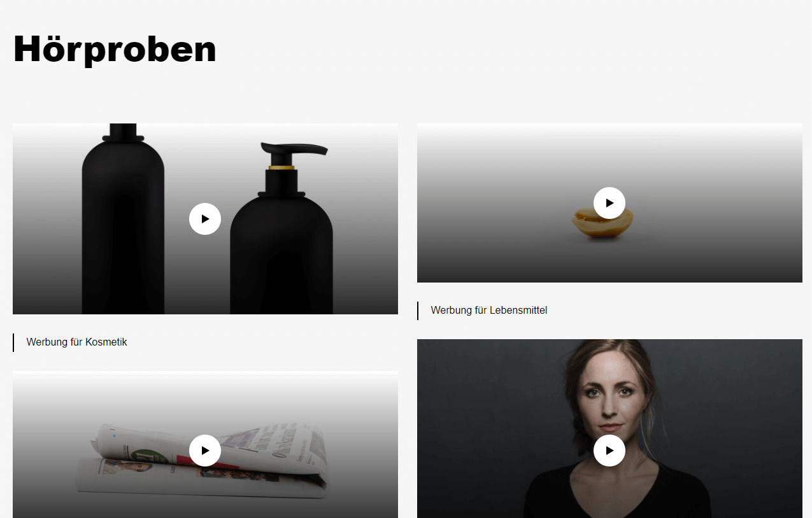This screenshot has width=812, height=518.
Task: Start playback on the newspaper clip
Action: click(205, 451)
